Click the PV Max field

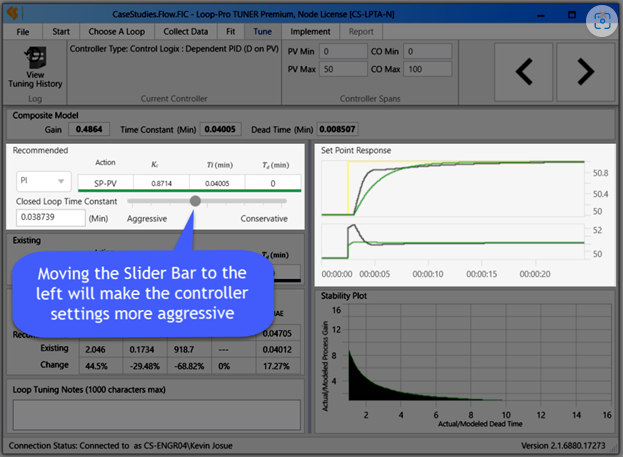click(343, 69)
